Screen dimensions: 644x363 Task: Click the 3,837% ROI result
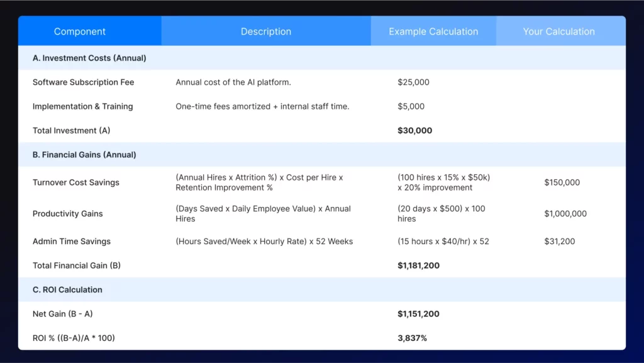(x=413, y=338)
